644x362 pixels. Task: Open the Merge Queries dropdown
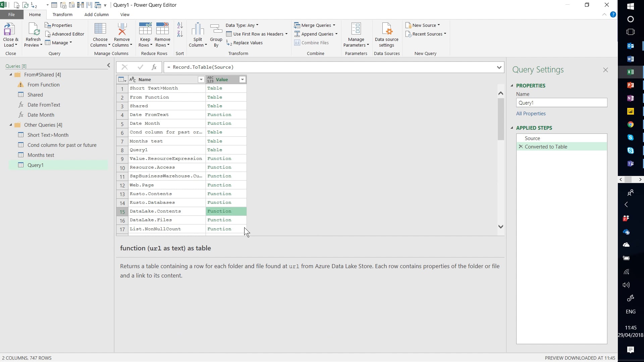[x=315, y=25]
